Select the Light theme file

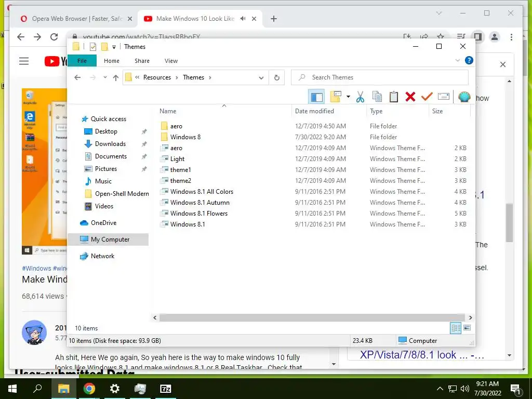point(177,159)
